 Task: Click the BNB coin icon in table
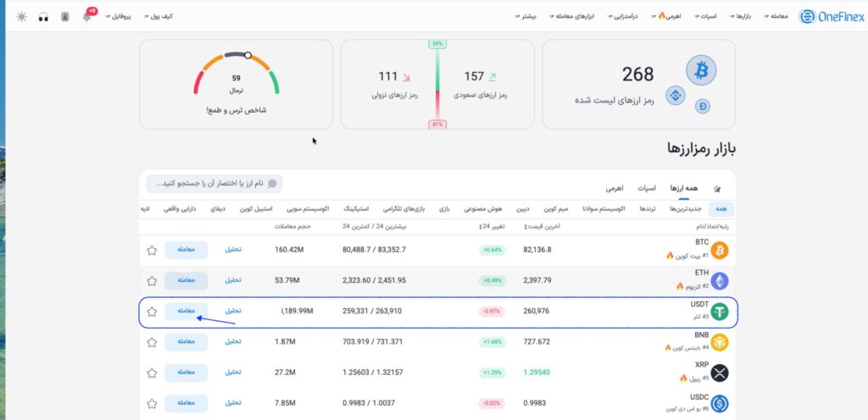click(x=720, y=343)
